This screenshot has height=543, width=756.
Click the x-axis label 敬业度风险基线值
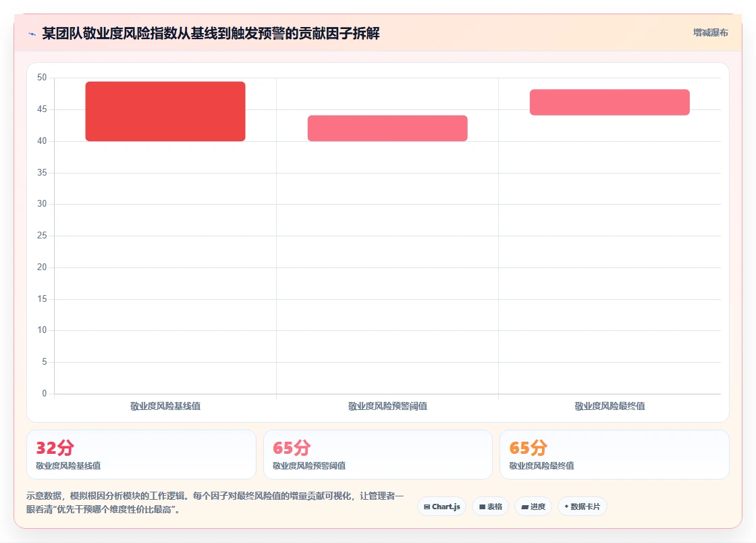coord(165,406)
